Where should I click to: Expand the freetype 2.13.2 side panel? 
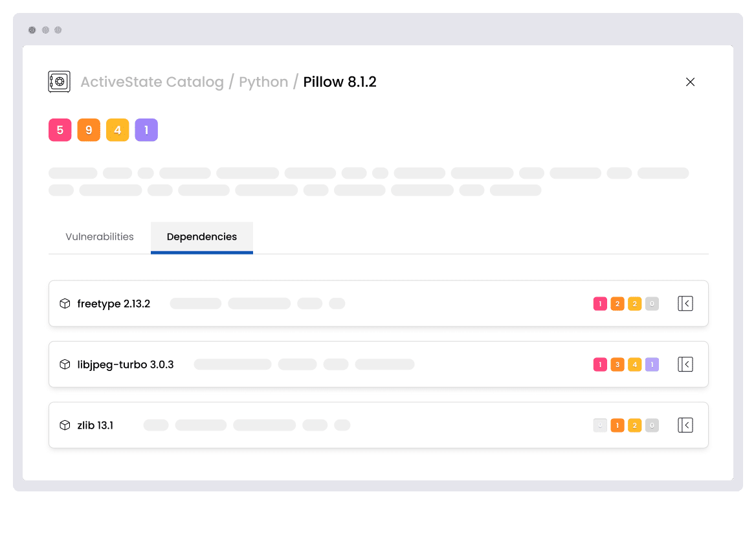pyautogui.click(x=685, y=304)
